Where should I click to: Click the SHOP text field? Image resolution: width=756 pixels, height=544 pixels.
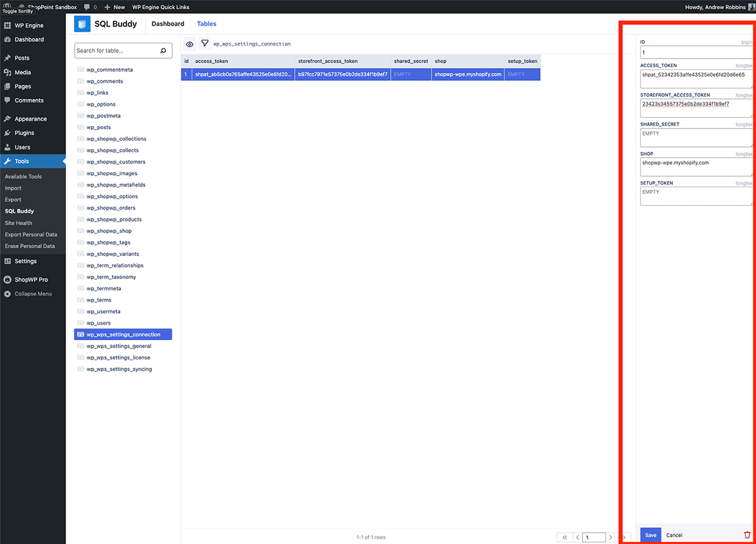(x=696, y=167)
